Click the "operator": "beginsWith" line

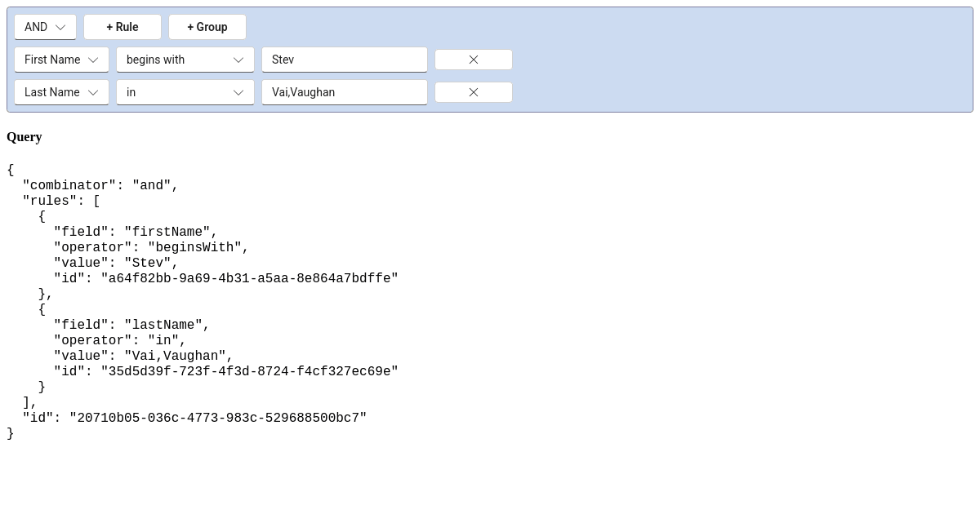point(151,248)
